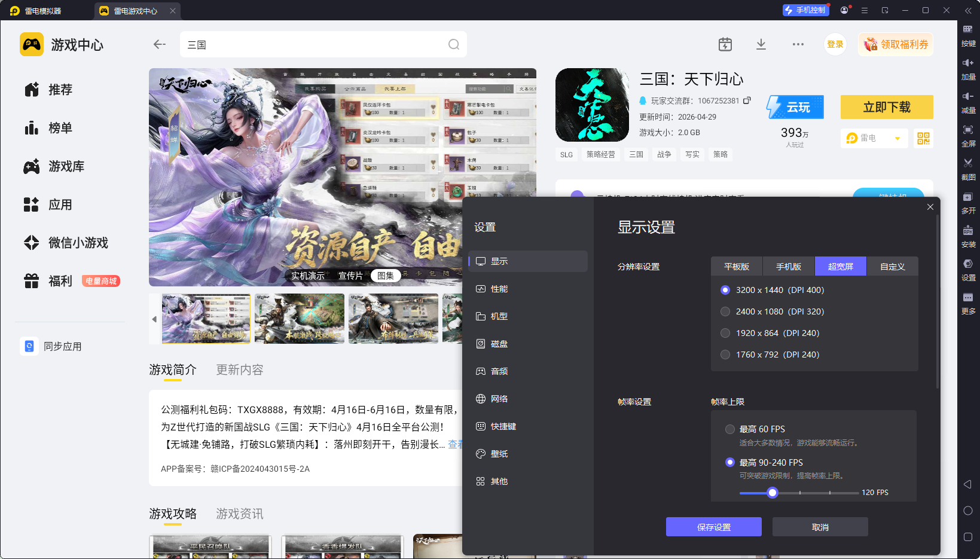Click the 立即下载 button
The width and height of the screenshot is (980, 559).
pos(887,107)
